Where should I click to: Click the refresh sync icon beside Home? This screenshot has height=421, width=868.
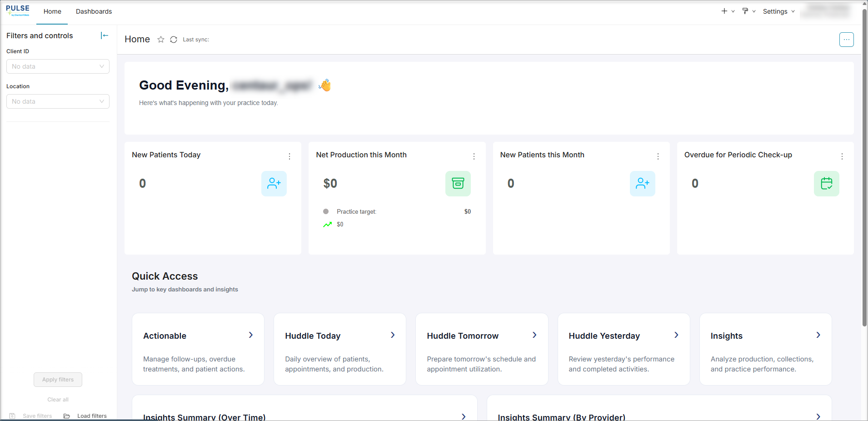click(x=174, y=40)
